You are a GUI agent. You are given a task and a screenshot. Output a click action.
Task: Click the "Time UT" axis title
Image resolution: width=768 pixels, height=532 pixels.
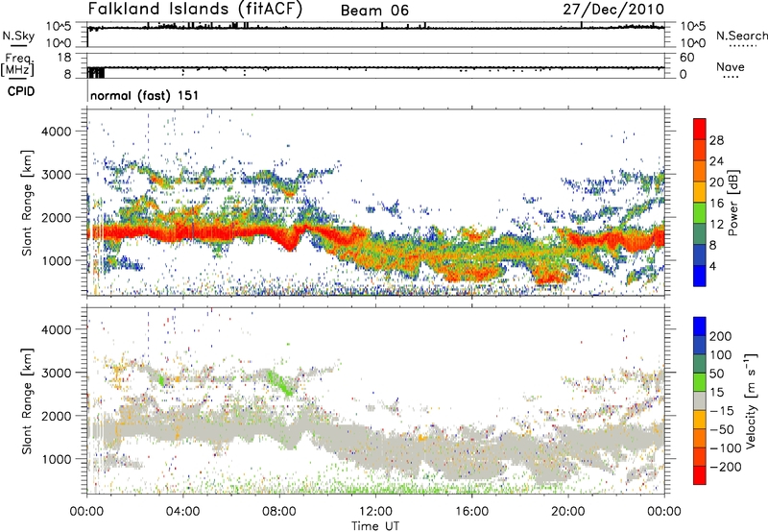pyautogui.click(x=375, y=526)
